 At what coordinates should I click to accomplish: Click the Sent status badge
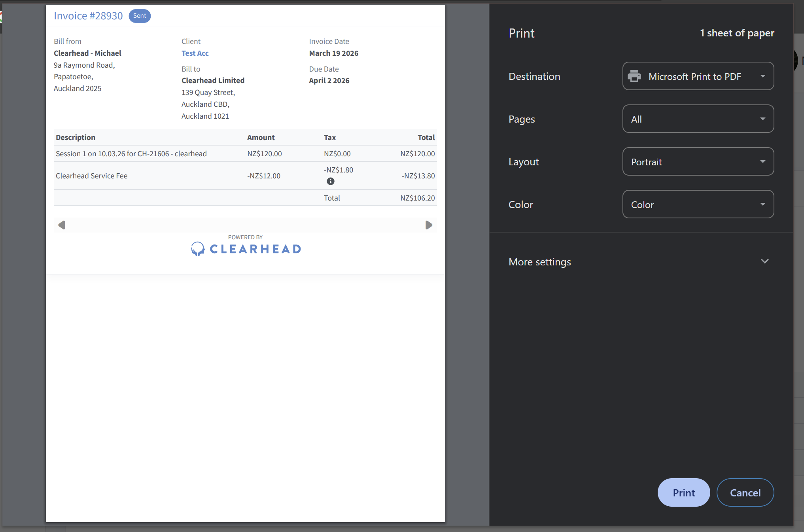click(x=140, y=16)
